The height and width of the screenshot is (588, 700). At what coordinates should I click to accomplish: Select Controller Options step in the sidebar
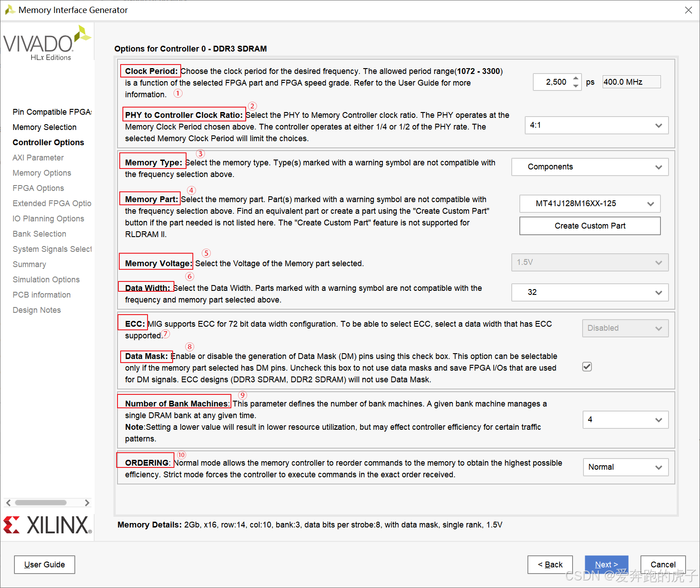coord(48,143)
